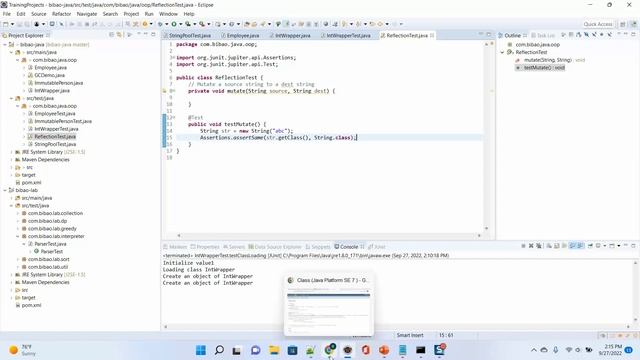
Task: Open Windows taskbar Search
Action: pyautogui.click(x=219, y=350)
